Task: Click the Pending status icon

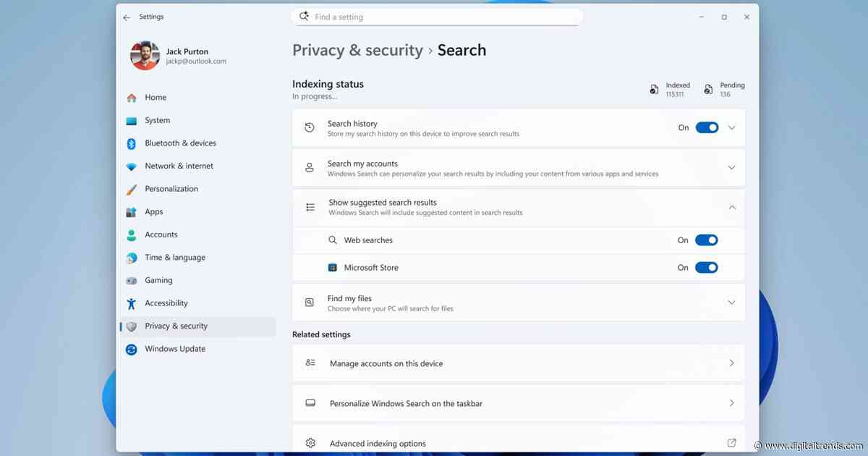Action: [x=709, y=89]
